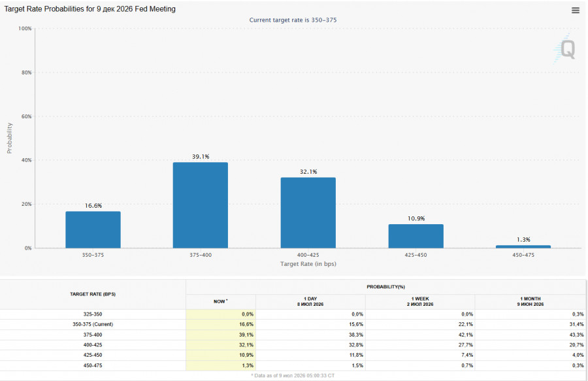
Task: Click the TARGET RATE (BPS) header
Action: pos(93,294)
